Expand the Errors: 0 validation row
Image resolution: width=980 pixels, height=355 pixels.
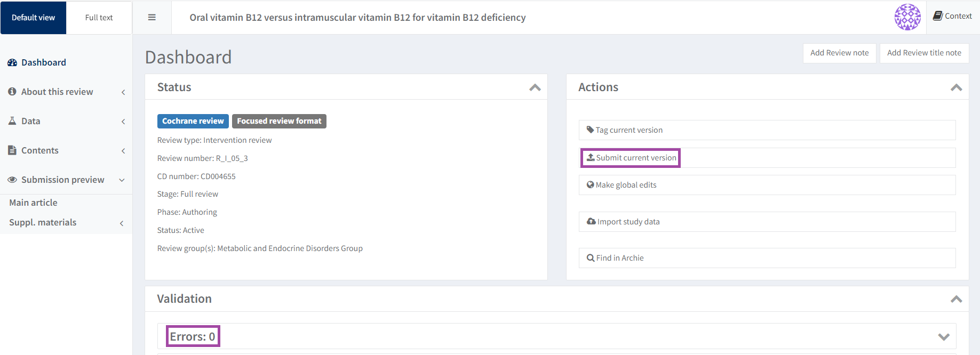[x=943, y=337]
